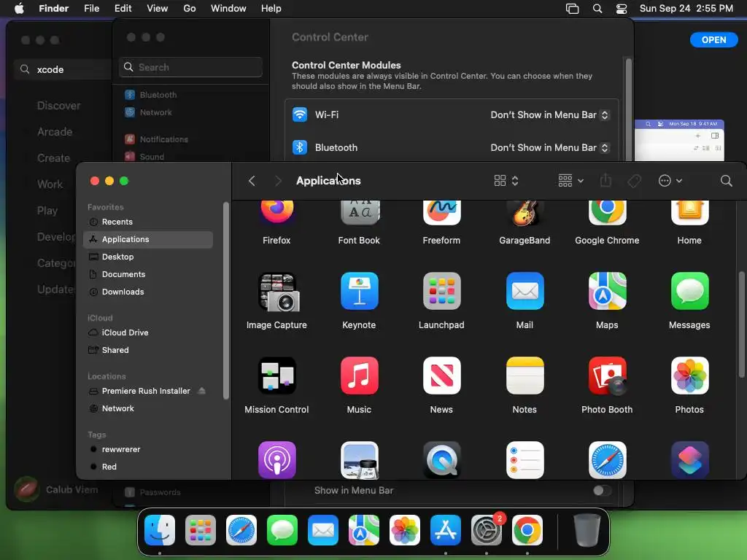Click System Settings search field
Viewport: 747px width, 560px height.
tap(190, 67)
